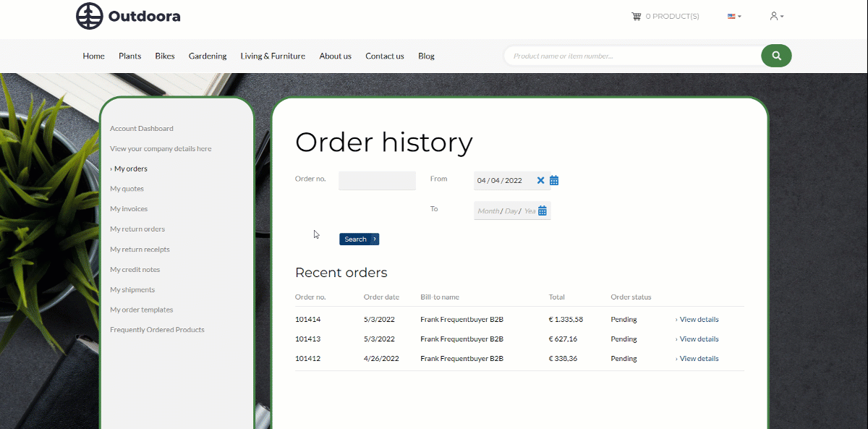Screen dimensions: 868x429
Task: Click the US flag language selector icon
Action: point(731,15)
